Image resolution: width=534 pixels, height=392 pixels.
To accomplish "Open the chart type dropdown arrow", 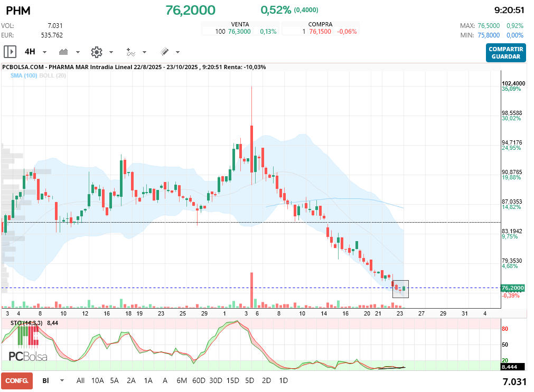I will [x=78, y=52].
